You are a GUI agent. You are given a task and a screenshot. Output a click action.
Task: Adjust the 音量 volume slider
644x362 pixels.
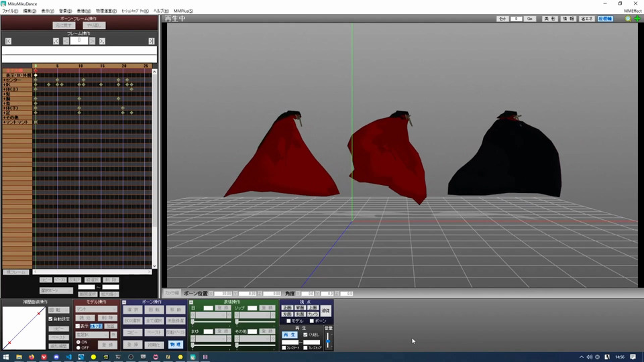click(328, 340)
